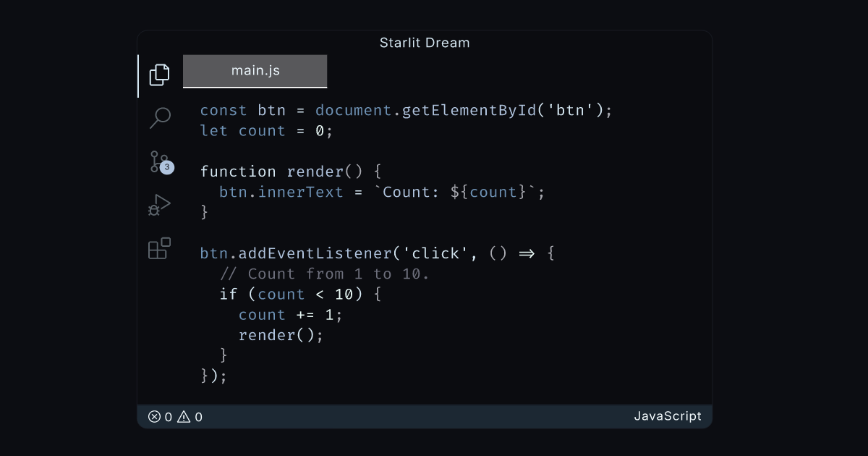Screen dimensions: 868x456
Task: Open Run and Debug icon
Action: (159, 205)
